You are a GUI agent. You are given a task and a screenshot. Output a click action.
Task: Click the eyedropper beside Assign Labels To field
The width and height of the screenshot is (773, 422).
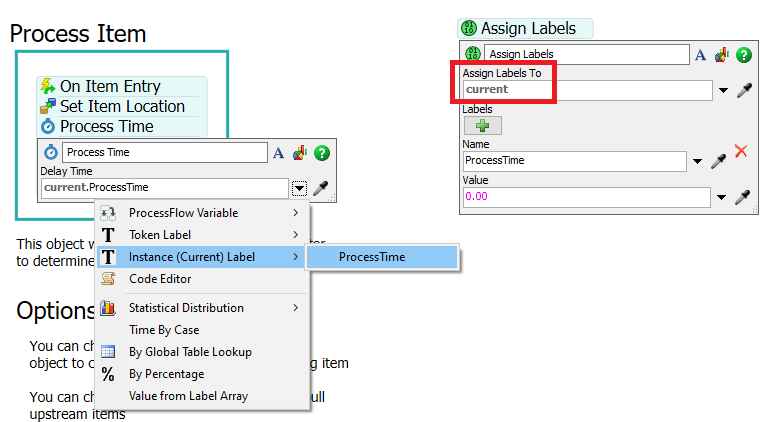(x=744, y=90)
